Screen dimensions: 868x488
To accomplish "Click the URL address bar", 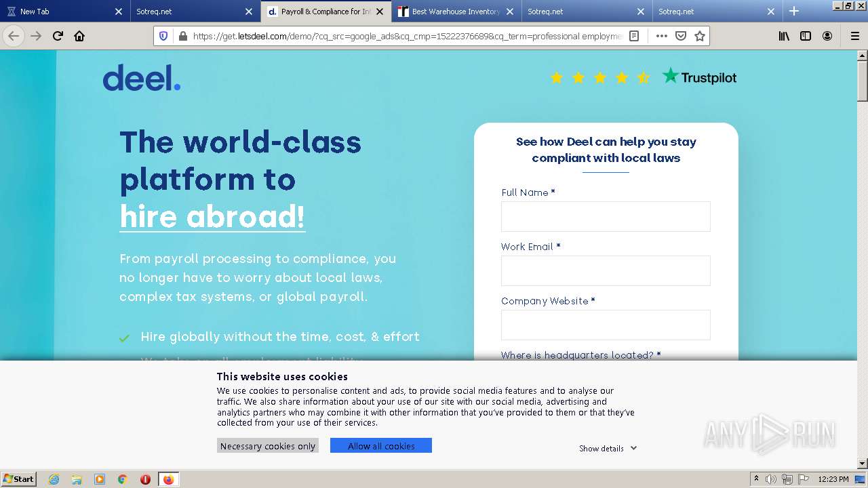I will 407,36.
